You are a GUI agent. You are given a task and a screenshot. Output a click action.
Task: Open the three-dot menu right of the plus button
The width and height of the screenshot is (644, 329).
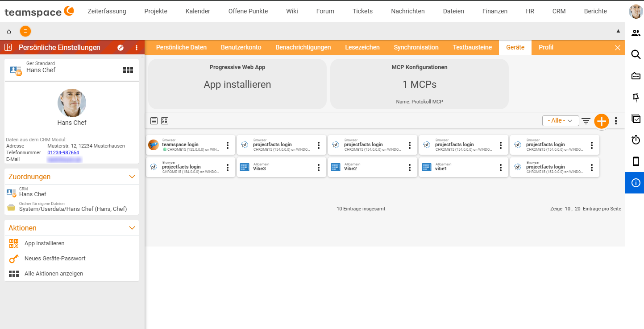pos(616,121)
